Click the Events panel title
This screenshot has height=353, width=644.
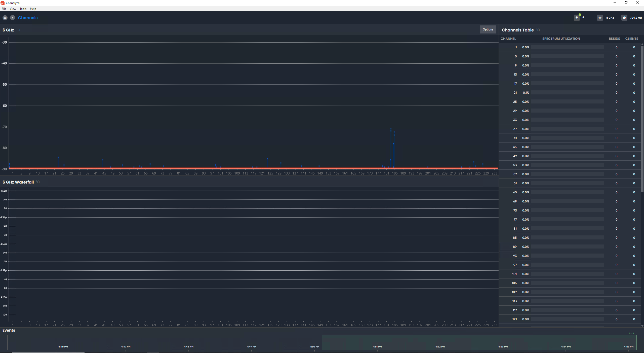click(9, 330)
